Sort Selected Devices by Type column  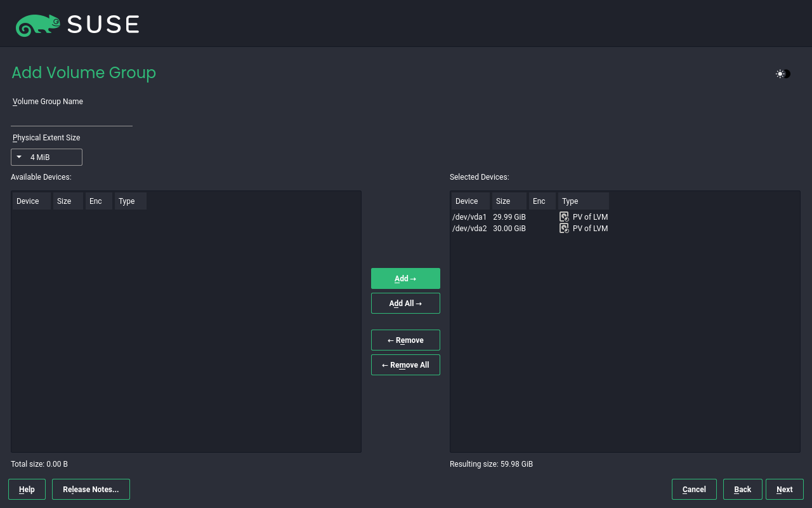(x=583, y=201)
